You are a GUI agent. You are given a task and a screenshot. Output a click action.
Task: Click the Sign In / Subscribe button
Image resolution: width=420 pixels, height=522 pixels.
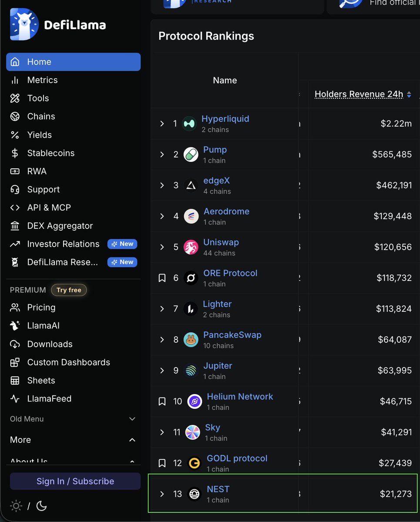tap(75, 481)
